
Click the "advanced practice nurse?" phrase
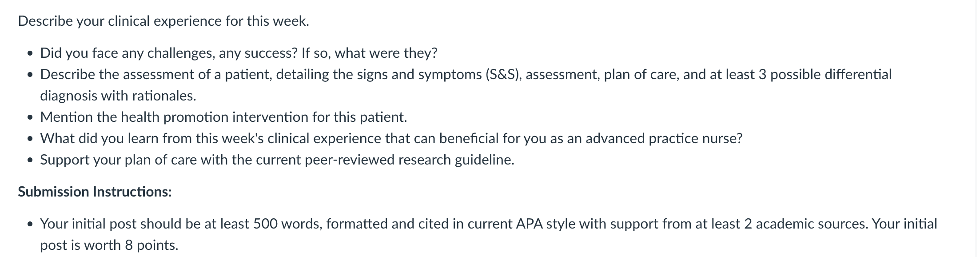click(x=664, y=139)
